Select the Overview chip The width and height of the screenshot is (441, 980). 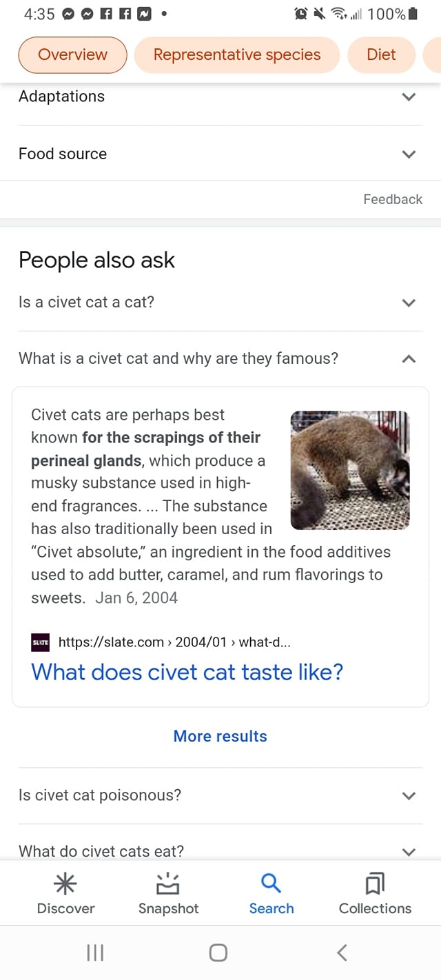[73, 54]
